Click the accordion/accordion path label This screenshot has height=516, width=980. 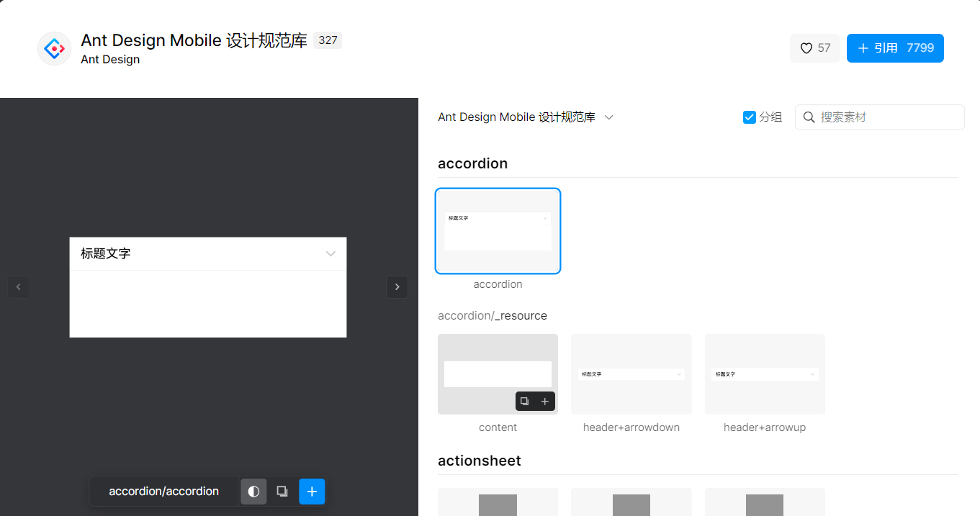163,492
